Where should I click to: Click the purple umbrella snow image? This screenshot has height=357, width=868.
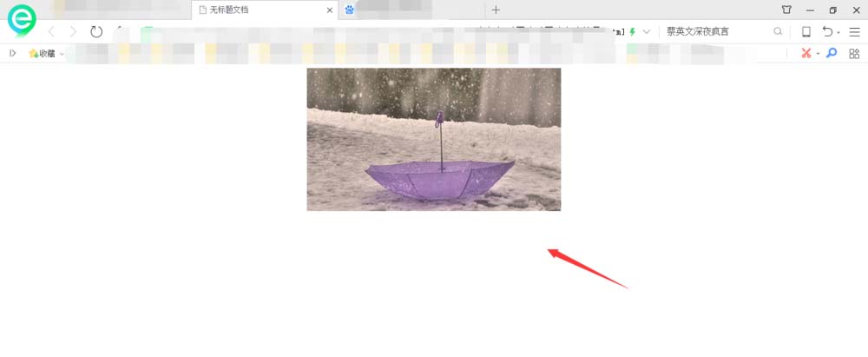point(433,139)
